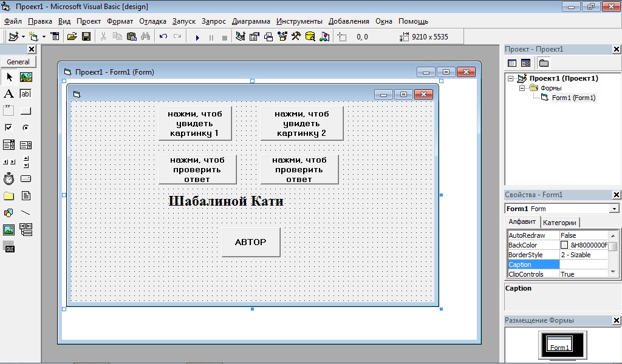622x364 pixels.
Task: Open the Запуск menu
Action: click(183, 21)
